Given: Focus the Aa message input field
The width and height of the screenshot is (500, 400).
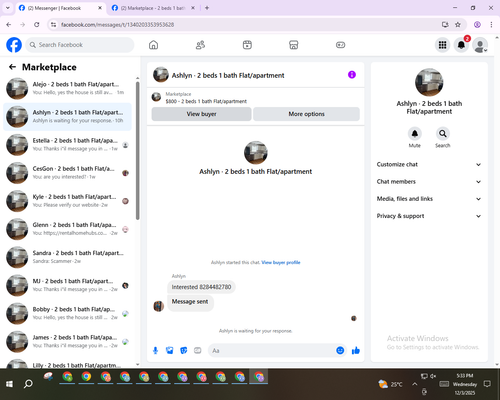Looking at the screenshot, I should [x=272, y=351].
